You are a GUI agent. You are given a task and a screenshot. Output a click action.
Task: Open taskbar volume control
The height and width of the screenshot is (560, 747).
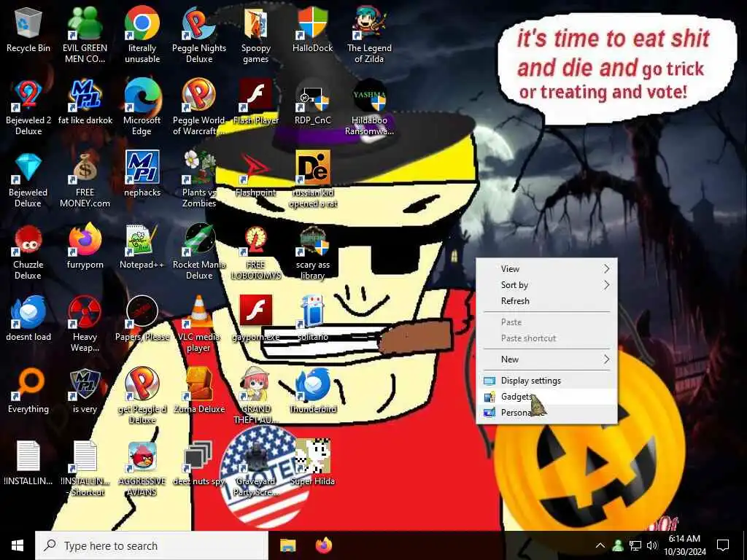pos(652,545)
